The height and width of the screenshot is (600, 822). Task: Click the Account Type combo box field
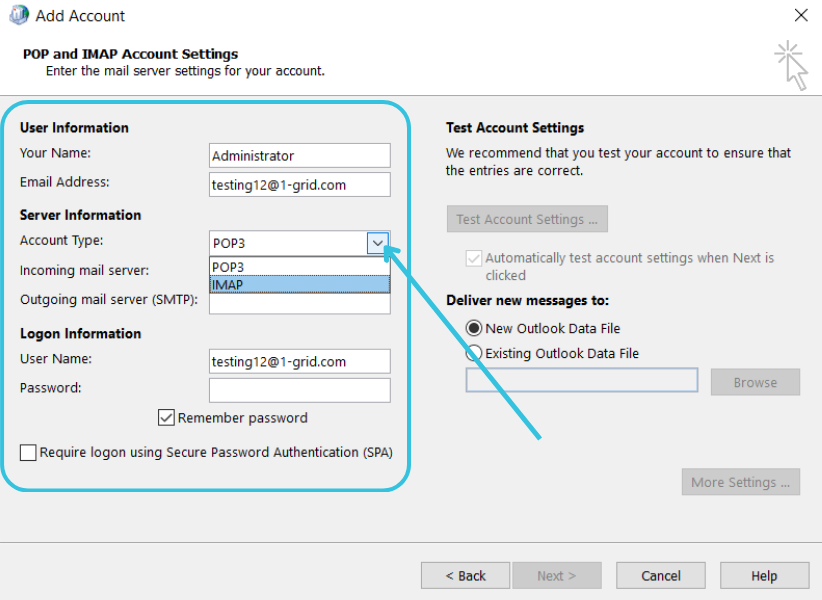click(x=287, y=242)
